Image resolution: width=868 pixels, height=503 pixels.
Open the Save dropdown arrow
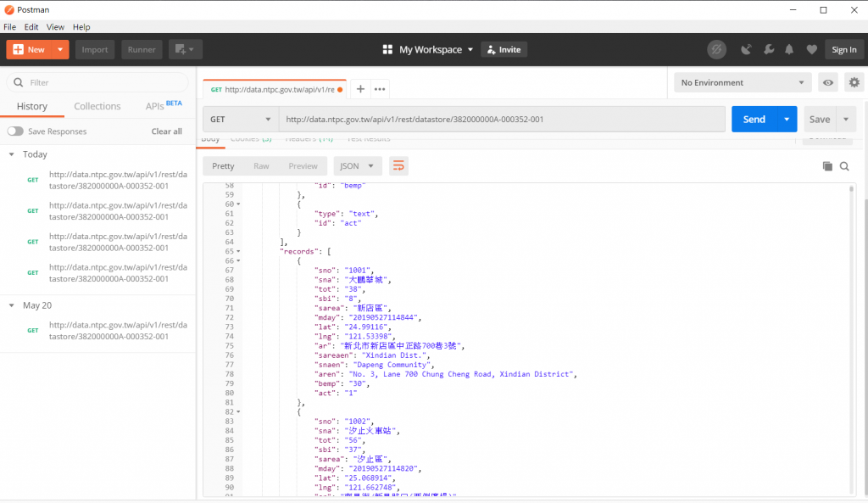pos(846,119)
